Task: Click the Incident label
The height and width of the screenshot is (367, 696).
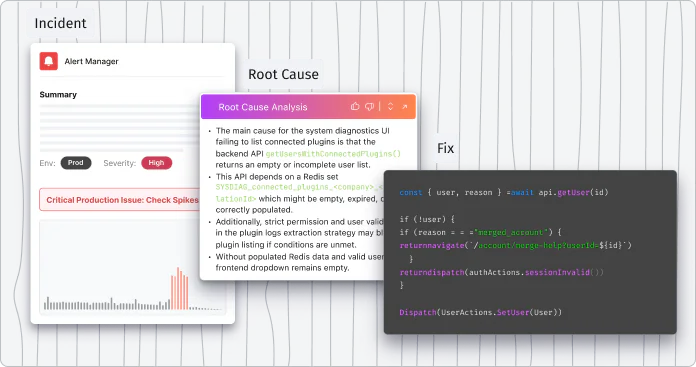Action: (60, 23)
